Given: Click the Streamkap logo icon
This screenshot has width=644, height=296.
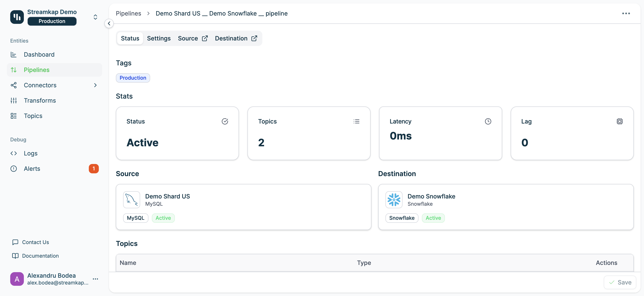Looking at the screenshot, I should click(17, 17).
